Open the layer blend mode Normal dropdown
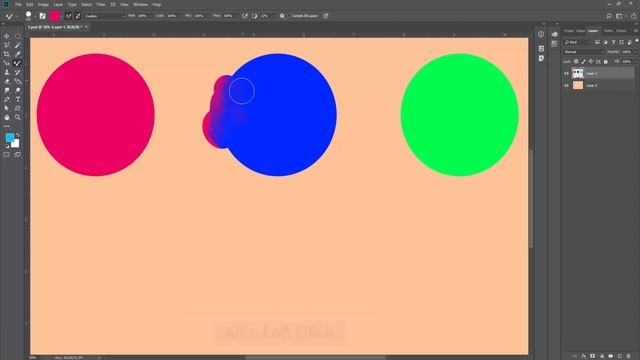 (x=583, y=52)
